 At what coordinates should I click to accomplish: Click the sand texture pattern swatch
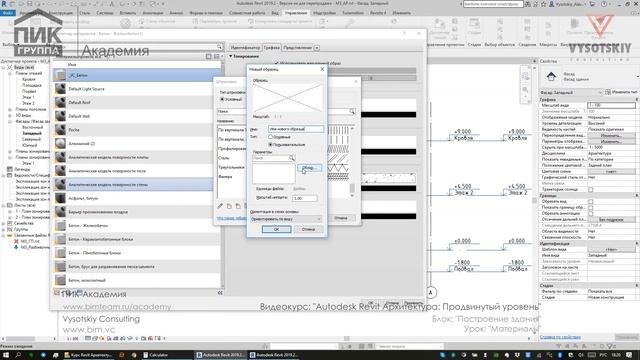pos(389,178)
